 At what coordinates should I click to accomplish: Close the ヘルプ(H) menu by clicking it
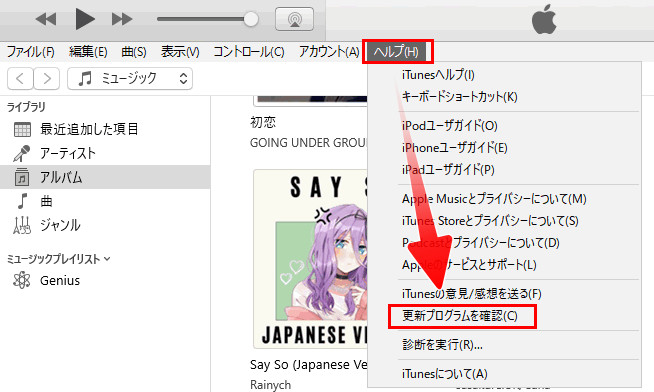pos(397,52)
